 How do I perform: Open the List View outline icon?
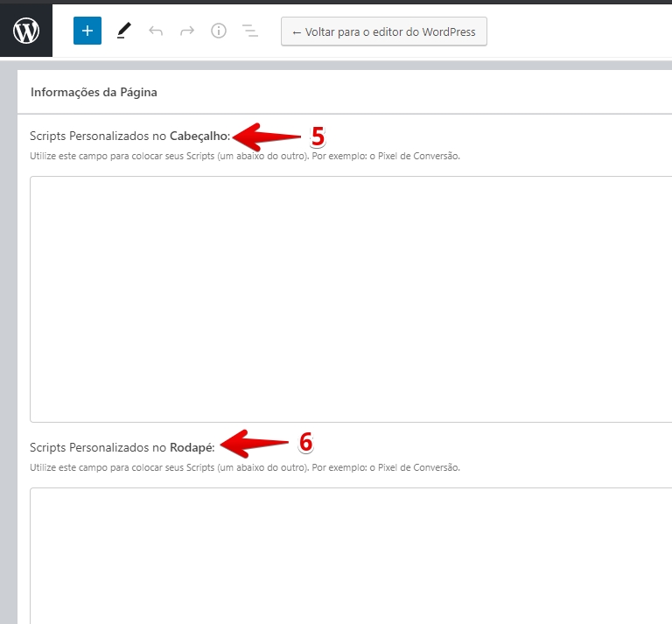[250, 32]
